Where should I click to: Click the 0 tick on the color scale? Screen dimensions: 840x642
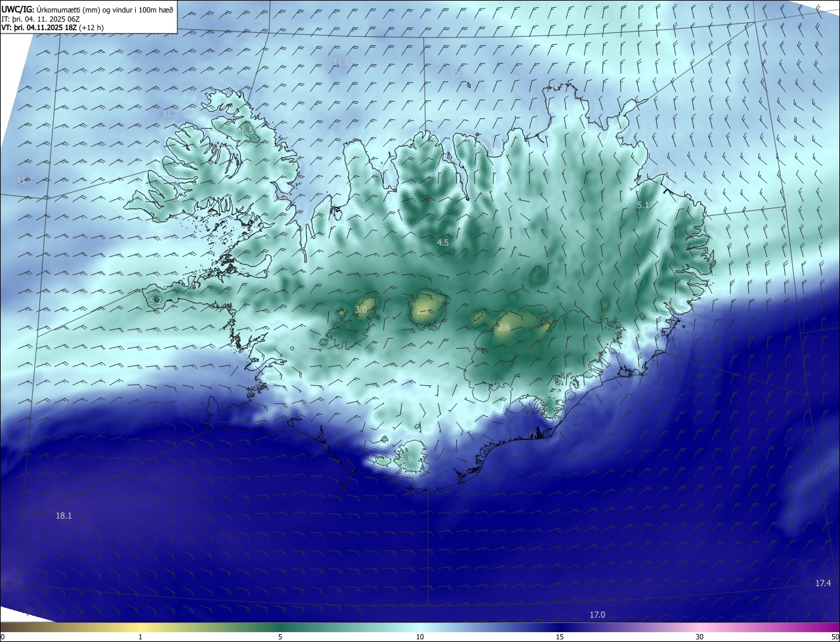3,637
